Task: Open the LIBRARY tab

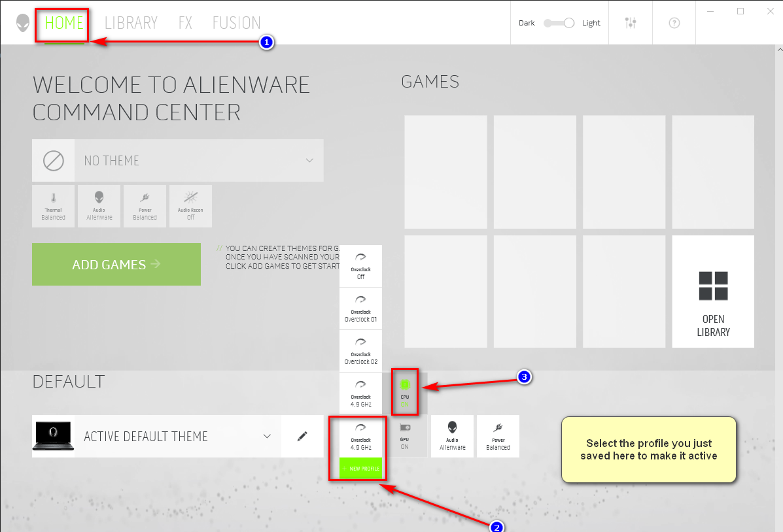Action: [x=131, y=23]
